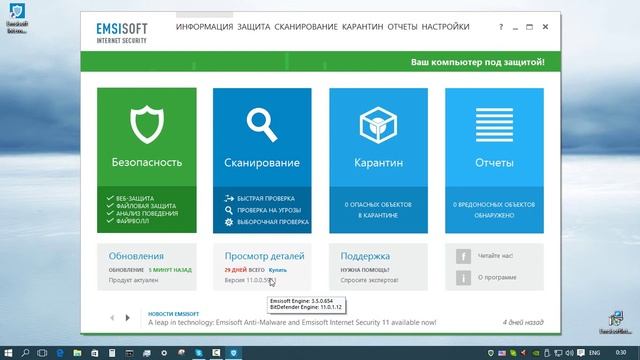This screenshot has height=360, width=640.
Task: Toggle Анализ поведения protection item
Action: tap(142, 213)
